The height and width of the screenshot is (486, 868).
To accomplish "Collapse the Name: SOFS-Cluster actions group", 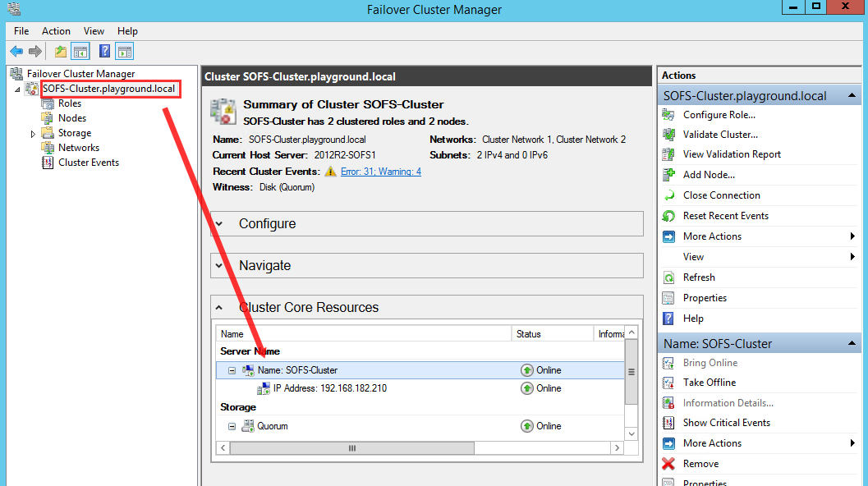I will (852, 344).
